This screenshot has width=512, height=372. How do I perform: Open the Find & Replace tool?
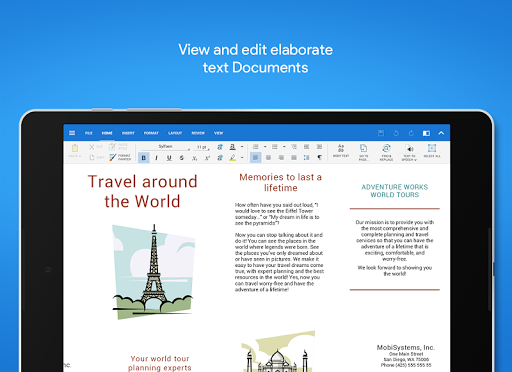point(386,152)
